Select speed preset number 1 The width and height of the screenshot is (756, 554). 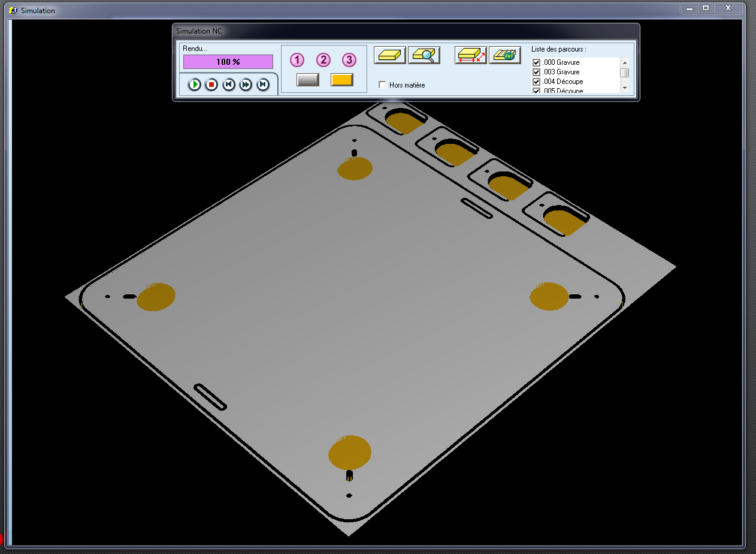pyautogui.click(x=297, y=60)
